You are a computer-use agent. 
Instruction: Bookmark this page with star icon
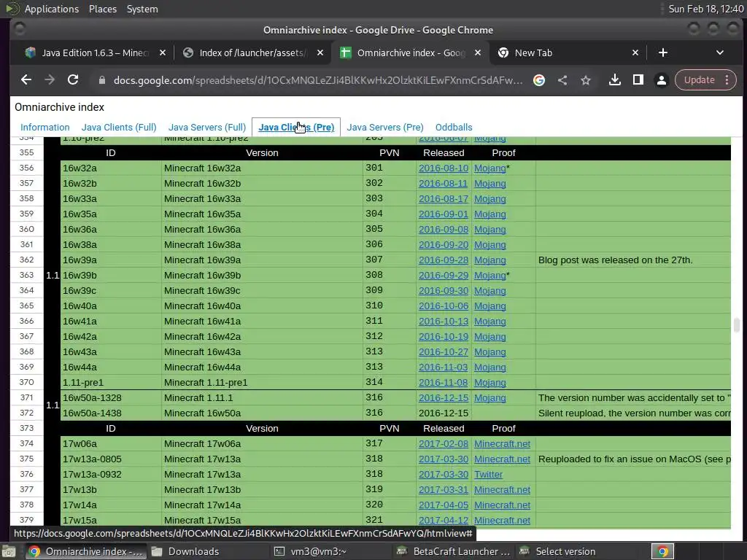pos(586,80)
